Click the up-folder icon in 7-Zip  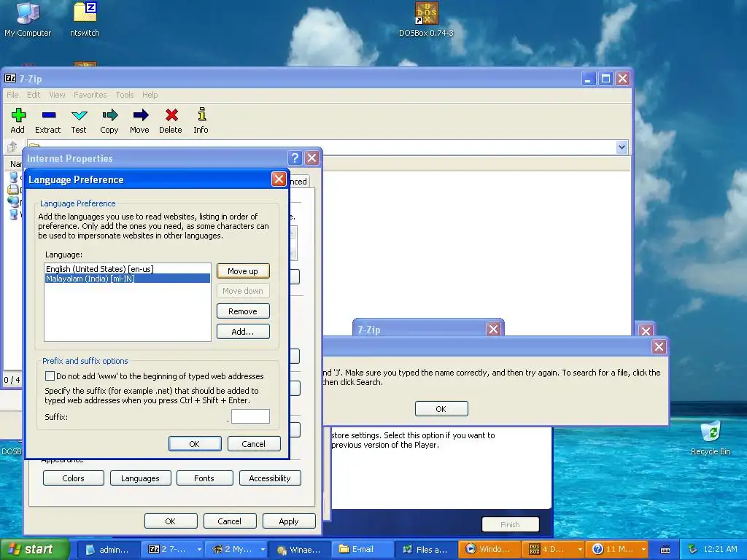tap(12, 147)
